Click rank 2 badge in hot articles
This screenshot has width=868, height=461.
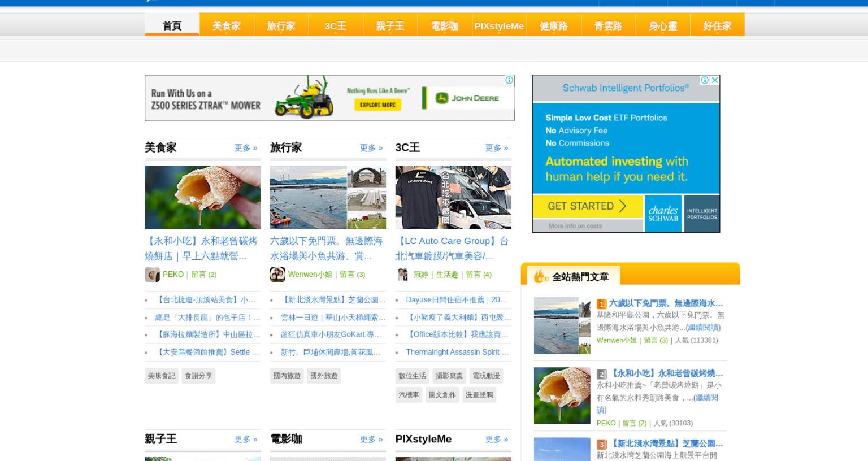tap(601, 374)
